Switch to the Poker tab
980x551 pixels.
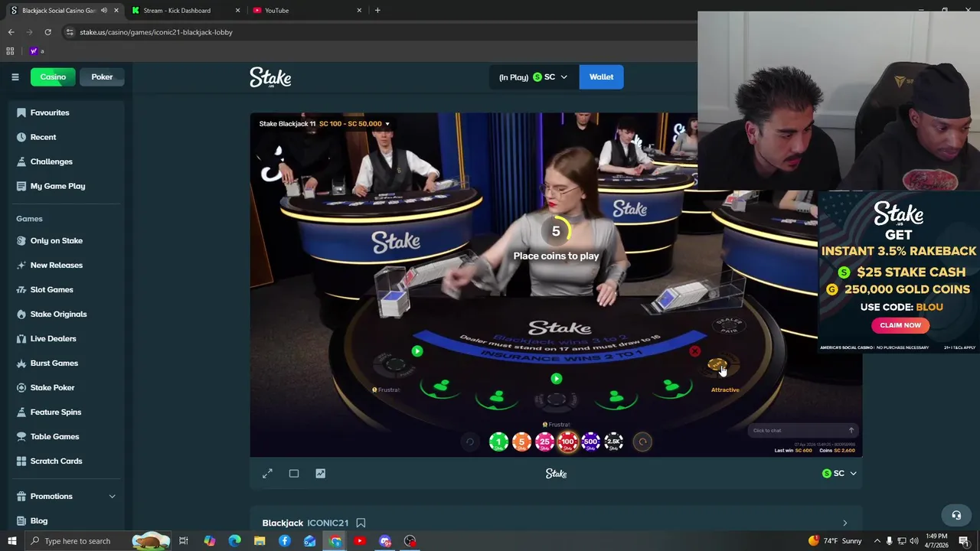(102, 77)
